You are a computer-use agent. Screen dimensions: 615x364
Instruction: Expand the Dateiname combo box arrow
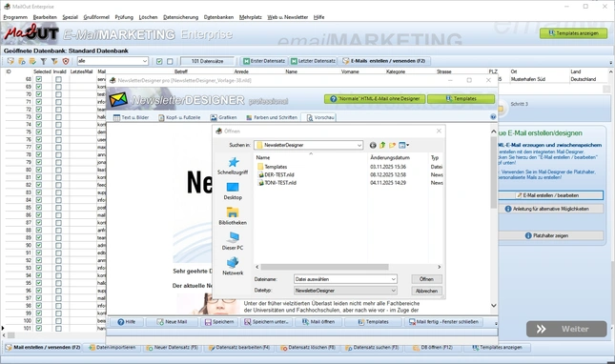[x=393, y=279]
